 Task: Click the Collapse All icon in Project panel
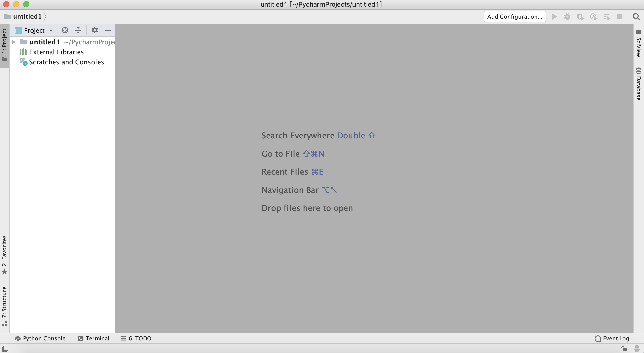click(78, 30)
